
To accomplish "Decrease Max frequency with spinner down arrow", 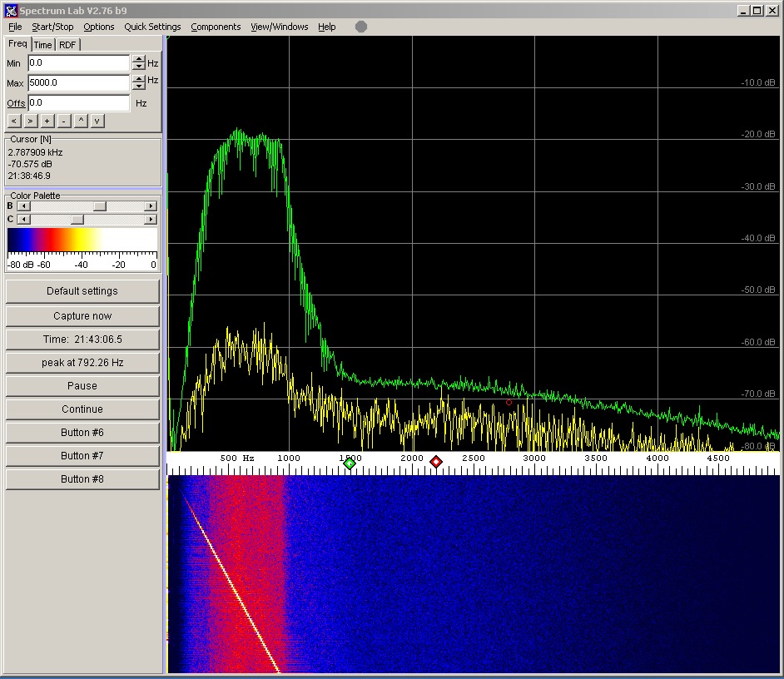I will pos(138,87).
